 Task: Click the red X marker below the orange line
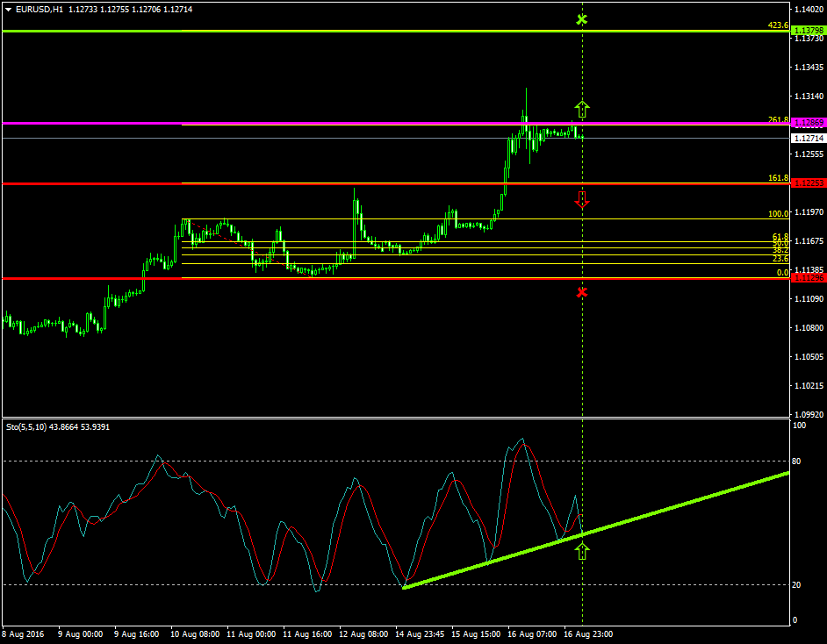tap(582, 293)
